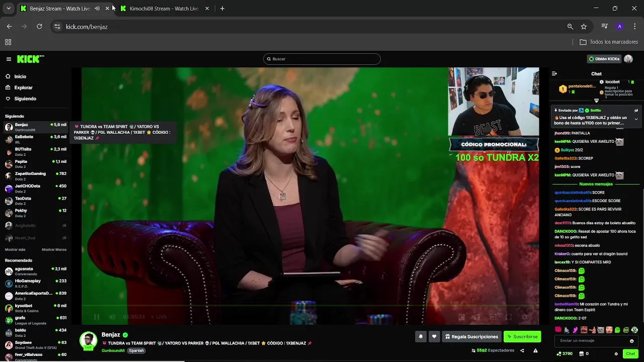Share the stream using the share icon
The width and height of the screenshot is (644, 362).
[x=522, y=350]
